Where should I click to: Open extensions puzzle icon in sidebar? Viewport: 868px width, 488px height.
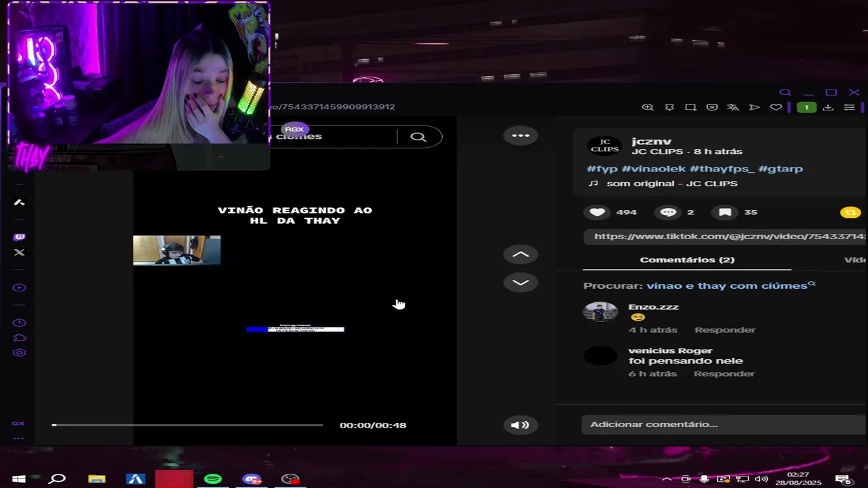(19, 338)
